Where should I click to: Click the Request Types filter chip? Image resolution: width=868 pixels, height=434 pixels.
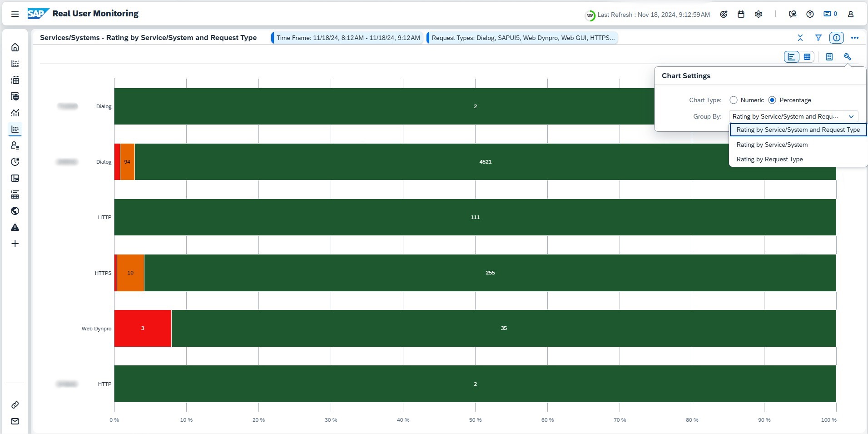point(523,38)
